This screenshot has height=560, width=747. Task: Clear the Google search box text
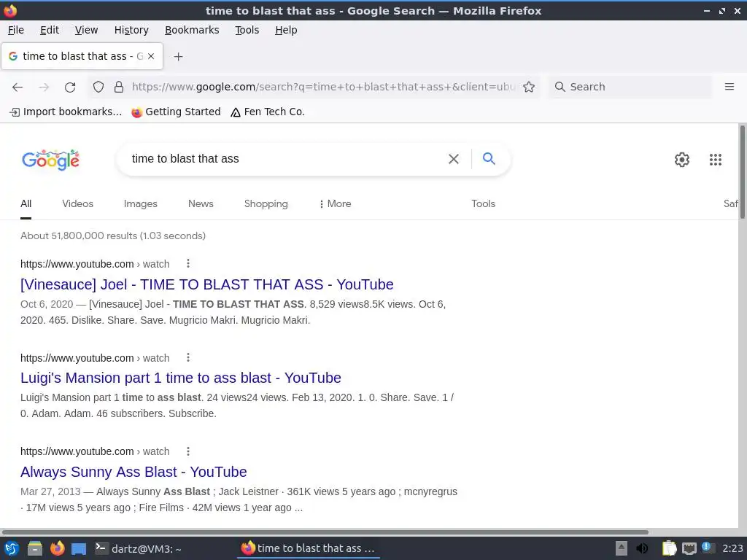point(454,159)
